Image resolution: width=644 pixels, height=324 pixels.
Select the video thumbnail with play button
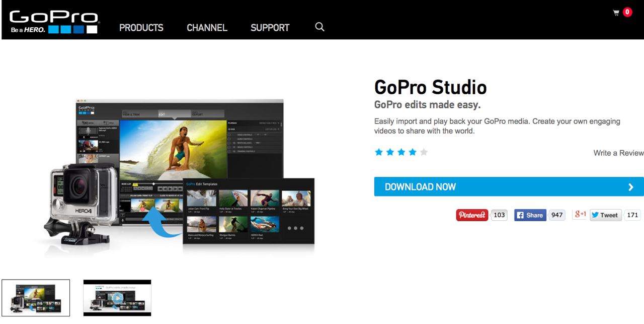tap(117, 298)
